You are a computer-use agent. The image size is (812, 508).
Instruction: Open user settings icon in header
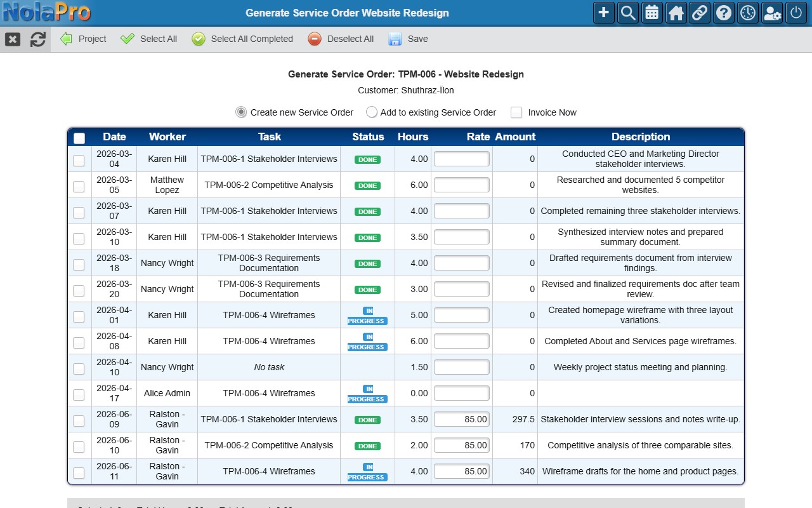pyautogui.click(x=772, y=13)
